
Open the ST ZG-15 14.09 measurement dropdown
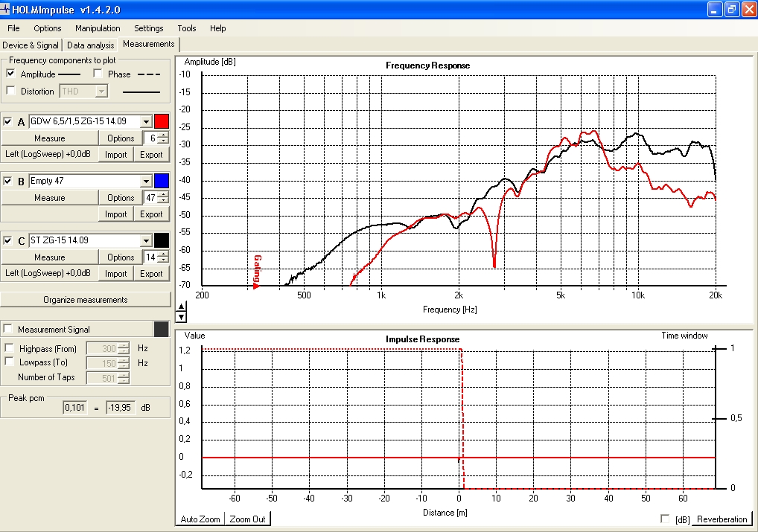(146, 240)
